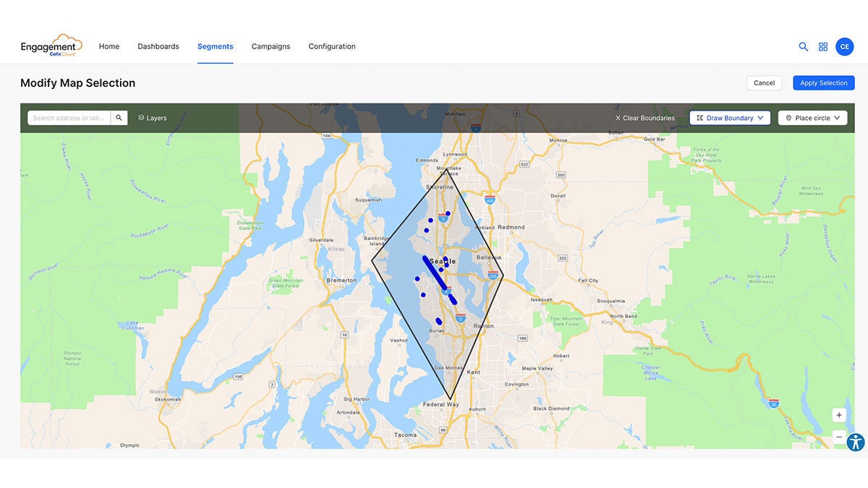Click the Apply Selection button
Viewport: 868px width, 488px height.
click(823, 82)
